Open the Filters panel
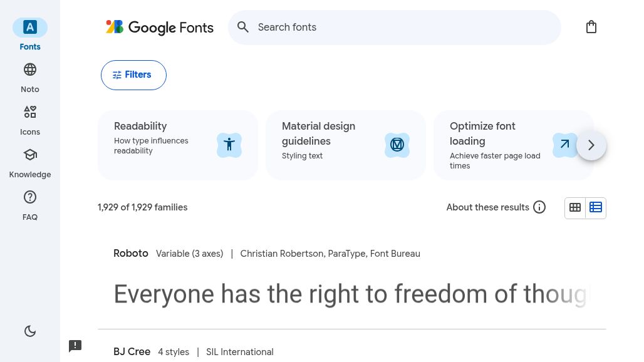The image size is (644, 362). (133, 75)
